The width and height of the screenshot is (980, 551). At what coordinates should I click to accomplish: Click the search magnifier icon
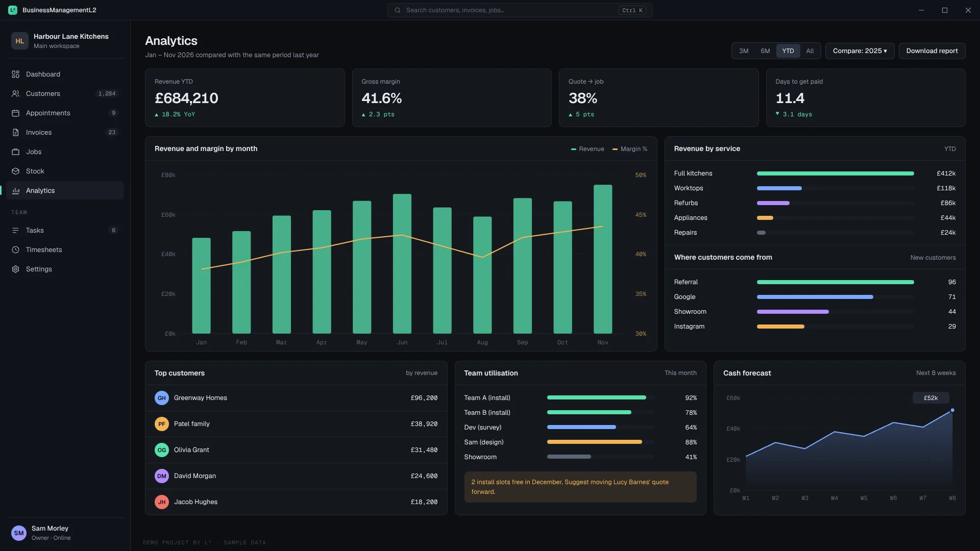(397, 10)
